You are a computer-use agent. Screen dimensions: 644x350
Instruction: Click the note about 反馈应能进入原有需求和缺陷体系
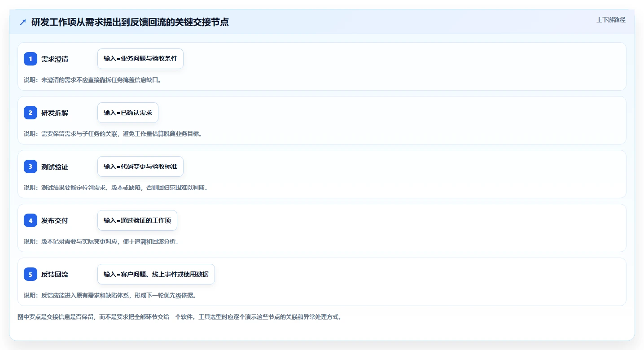(110, 295)
